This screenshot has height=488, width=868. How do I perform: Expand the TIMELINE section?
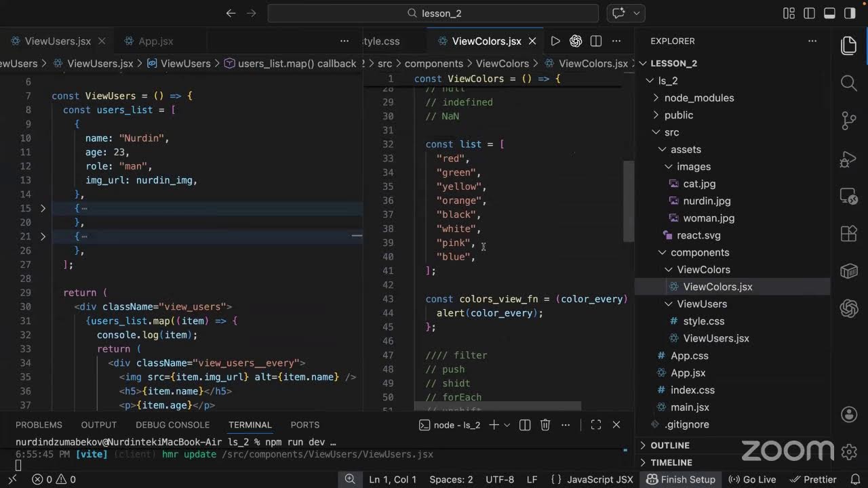point(671,462)
